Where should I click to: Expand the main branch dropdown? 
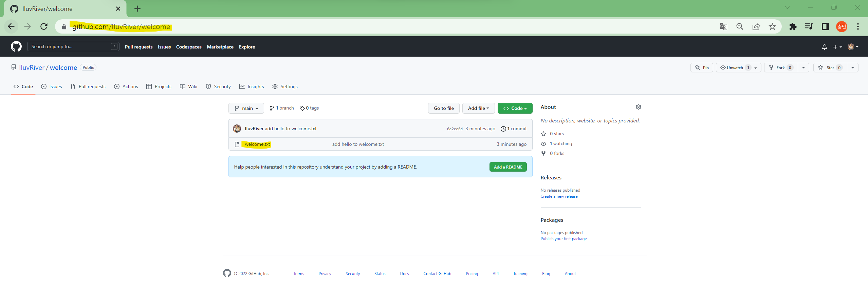[246, 108]
